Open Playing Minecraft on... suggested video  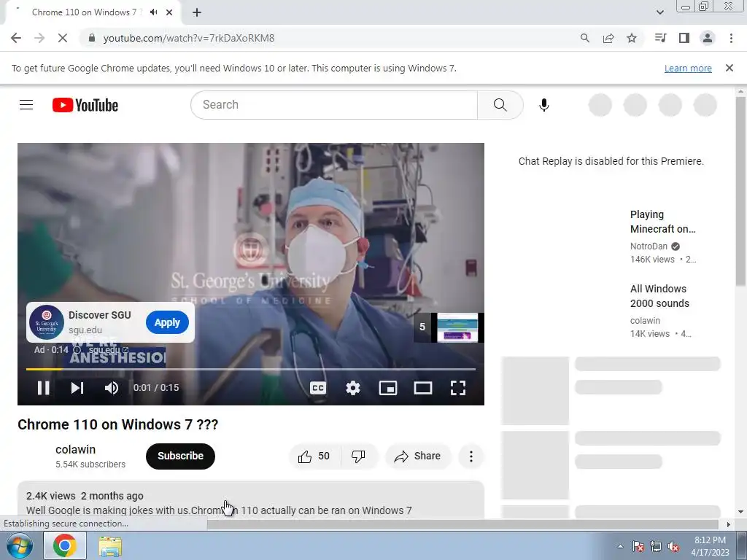pyautogui.click(x=662, y=222)
